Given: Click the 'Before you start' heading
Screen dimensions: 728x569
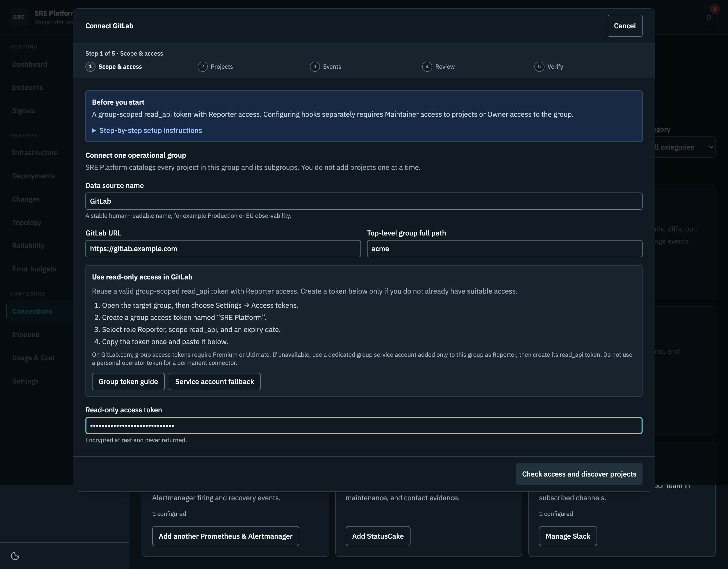Looking at the screenshot, I should (118, 102).
